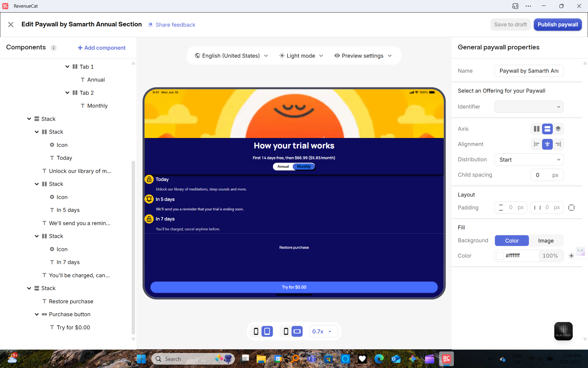588x368 pixels.
Task: Close the paywall editor with X icon
Action: (x=11, y=25)
